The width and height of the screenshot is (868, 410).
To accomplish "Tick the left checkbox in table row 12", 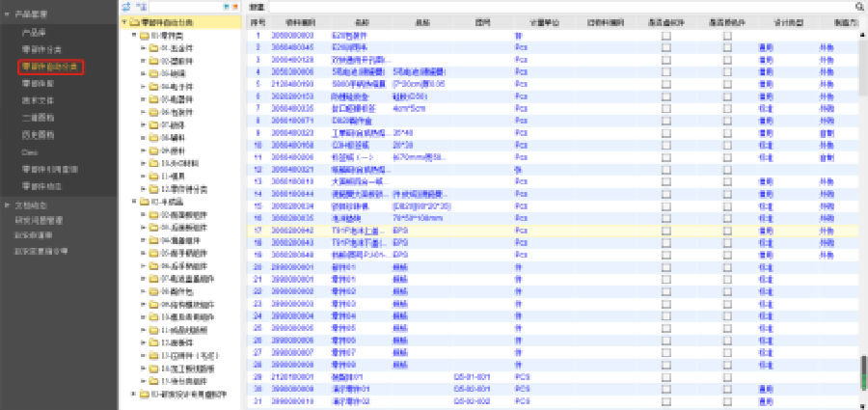I will tap(665, 170).
